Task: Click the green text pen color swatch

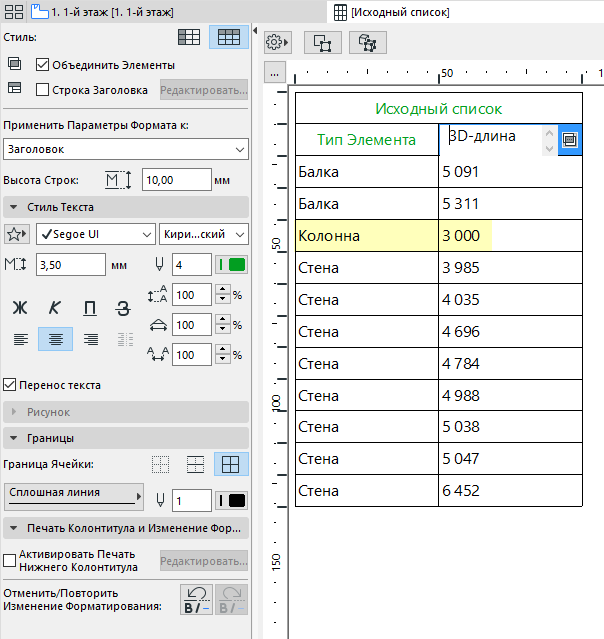Action: [x=232, y=265]
